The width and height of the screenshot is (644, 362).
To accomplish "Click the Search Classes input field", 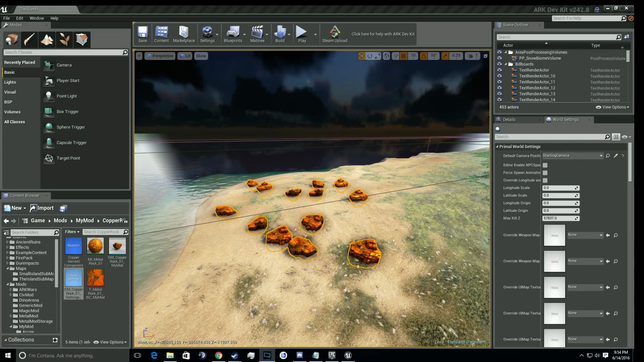I will click(x=66, y=52).
